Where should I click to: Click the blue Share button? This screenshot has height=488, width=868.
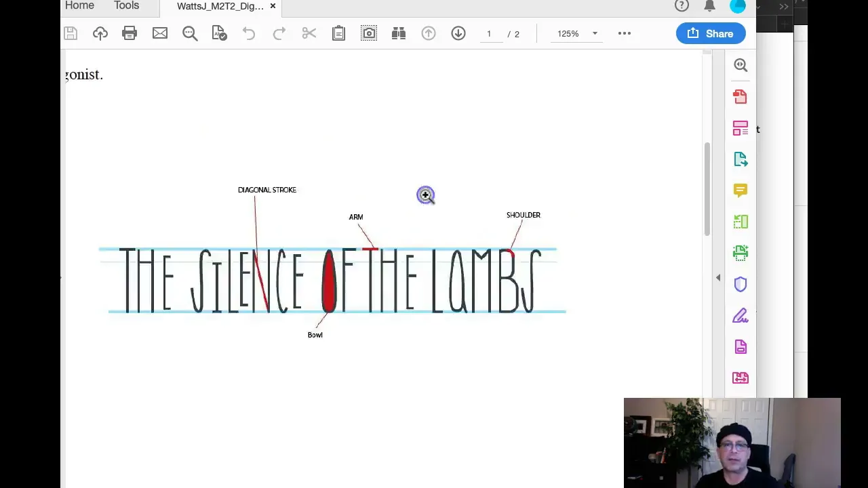click(x=711, y=33)
